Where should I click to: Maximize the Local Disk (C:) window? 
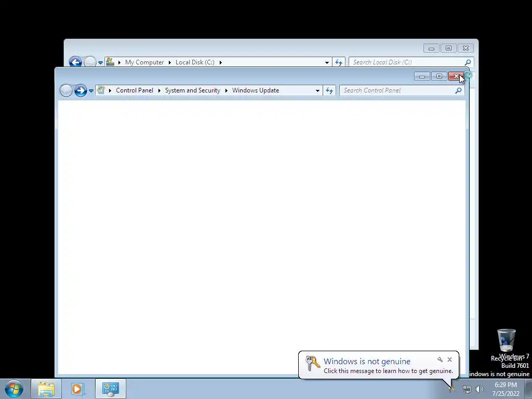448,48
